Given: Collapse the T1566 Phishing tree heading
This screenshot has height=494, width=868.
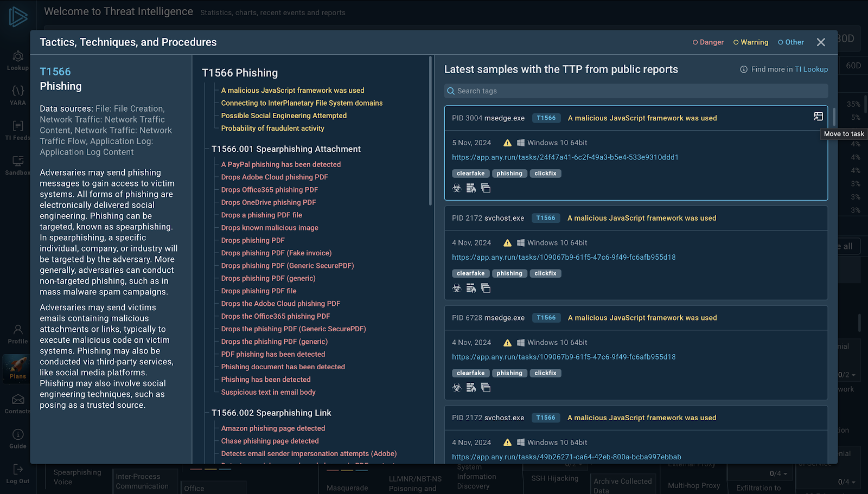Looking at the screenshot, I should 240,73.
